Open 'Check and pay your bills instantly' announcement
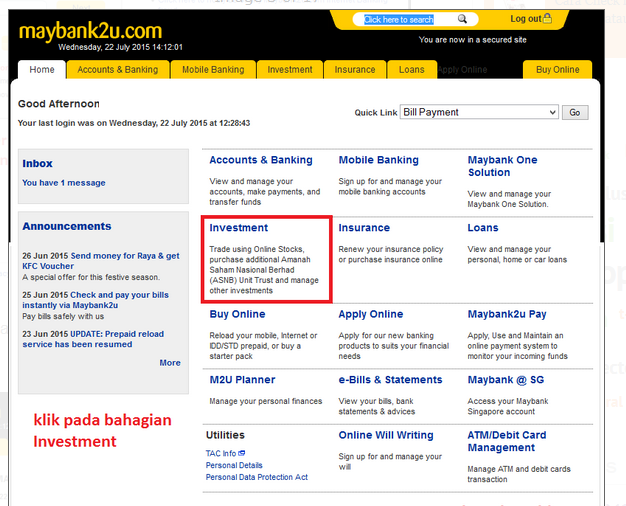The height and width of the screenshot is (506, 626). tap(96, 300)
